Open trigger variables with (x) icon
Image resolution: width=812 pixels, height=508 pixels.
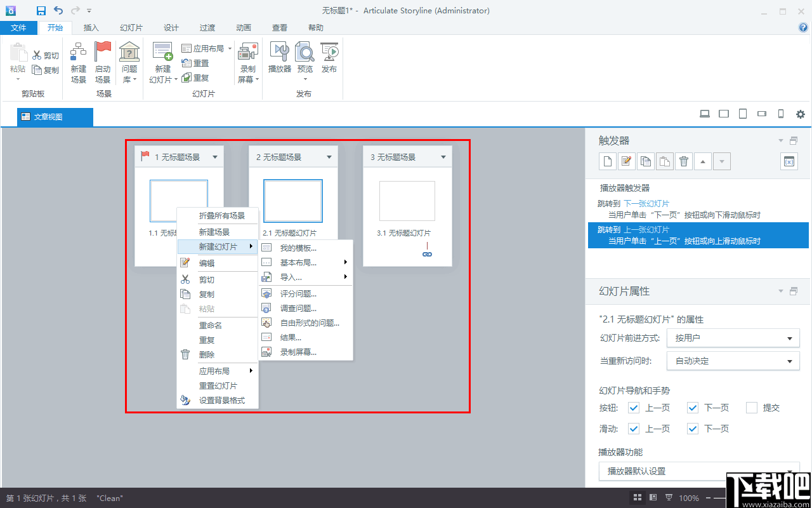click(x=789, y=161)
